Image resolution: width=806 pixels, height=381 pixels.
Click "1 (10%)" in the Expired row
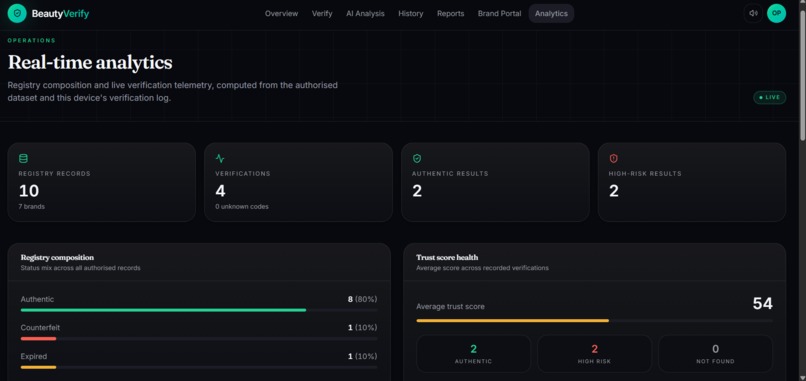(362, 356)
